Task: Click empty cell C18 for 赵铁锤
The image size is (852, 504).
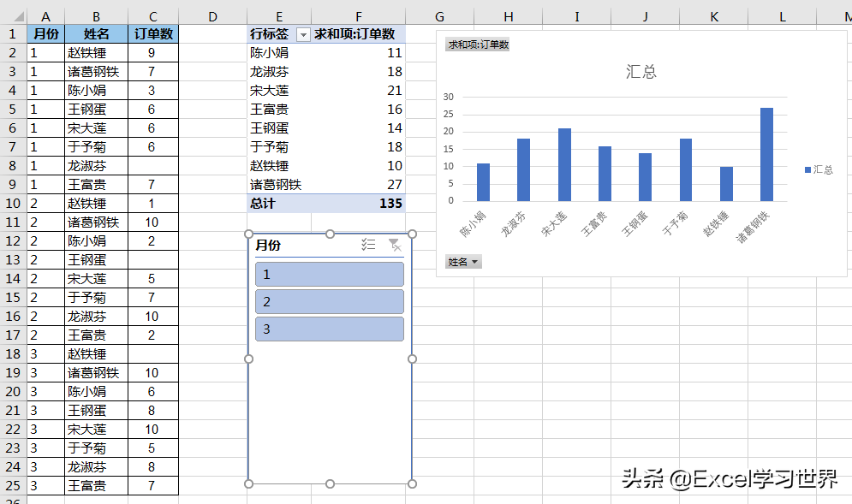Action: (153, 354)
